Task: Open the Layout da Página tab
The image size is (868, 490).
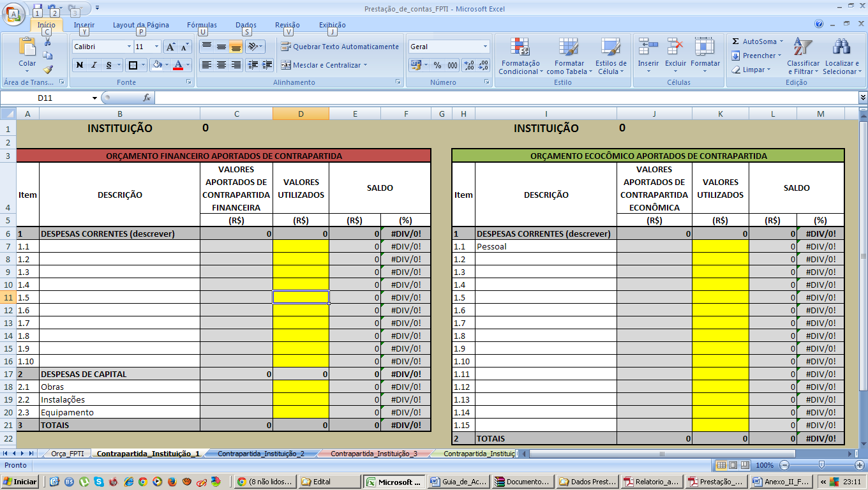Action: [141, 25]
